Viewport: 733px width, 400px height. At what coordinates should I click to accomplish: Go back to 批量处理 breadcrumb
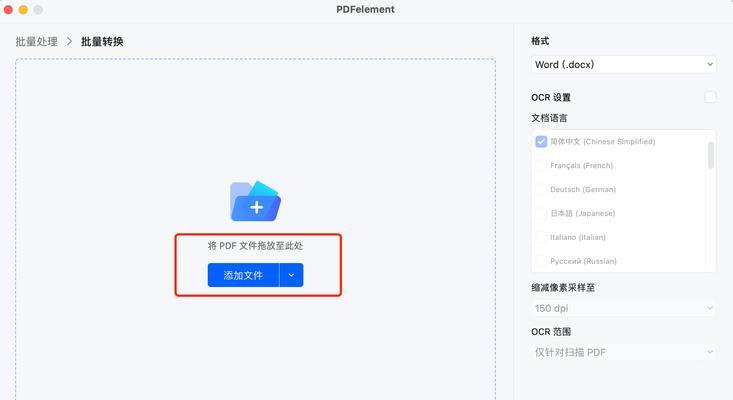click(36, 42)
